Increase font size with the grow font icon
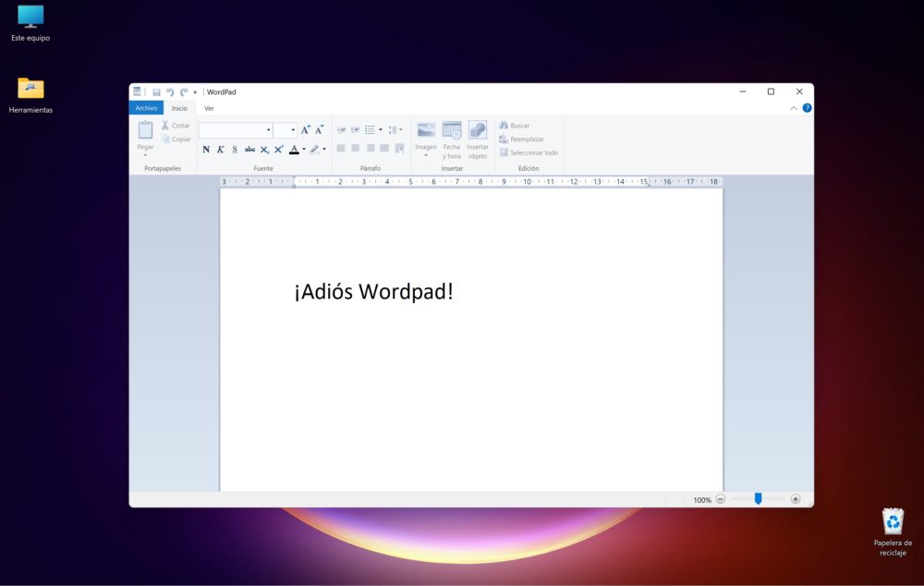 (x=305, y=129)
